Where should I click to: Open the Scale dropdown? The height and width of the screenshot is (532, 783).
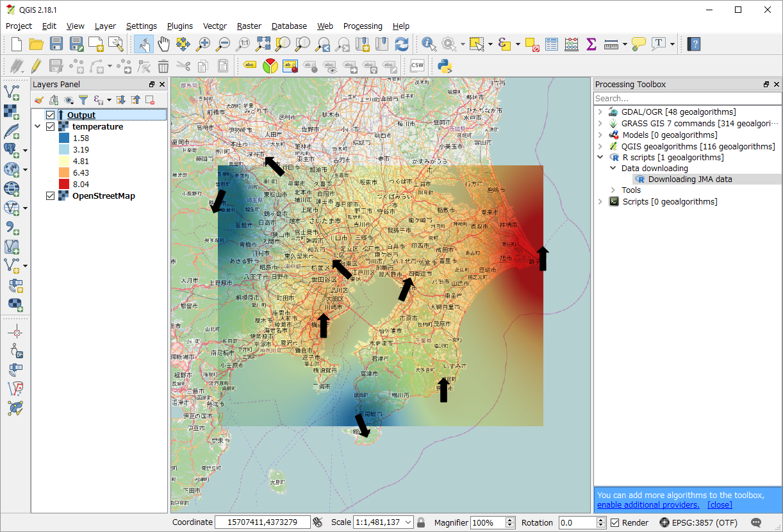[x=408, y=522]
